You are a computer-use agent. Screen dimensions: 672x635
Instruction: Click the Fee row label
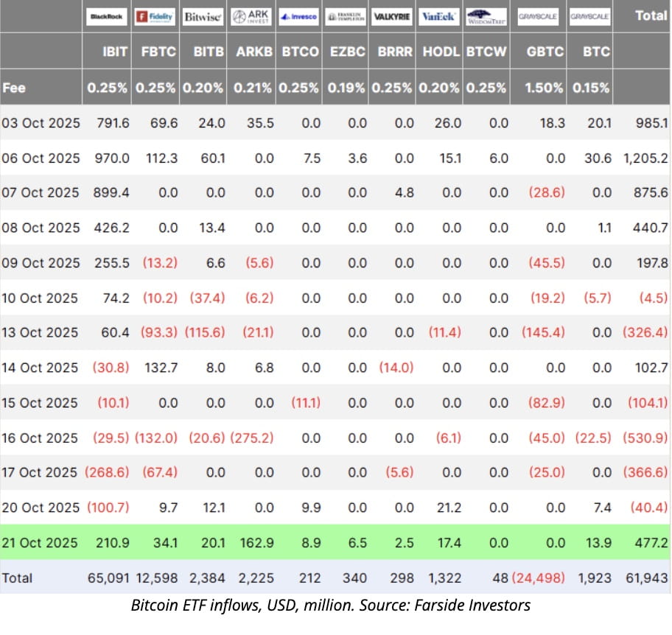point(14,88)
